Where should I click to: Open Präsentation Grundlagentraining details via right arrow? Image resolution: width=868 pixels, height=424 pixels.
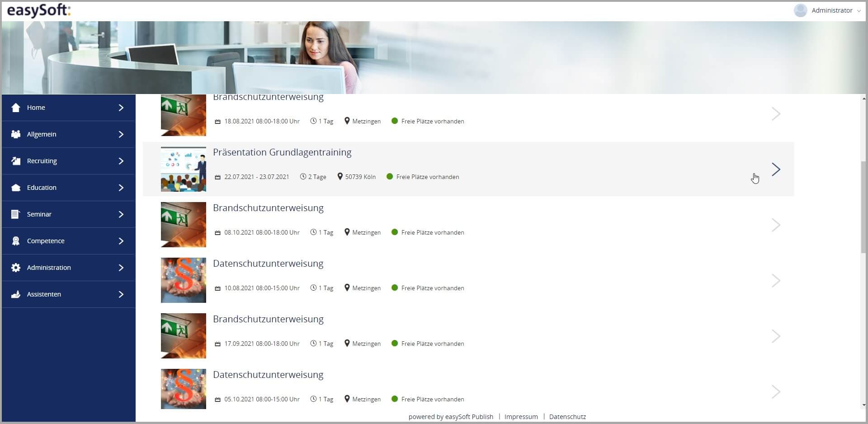[x=776, y=170]
